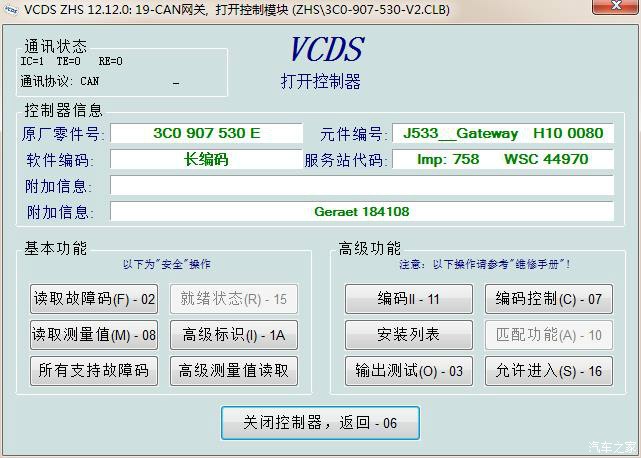Open the 安装列表 button

click(408, 334)
